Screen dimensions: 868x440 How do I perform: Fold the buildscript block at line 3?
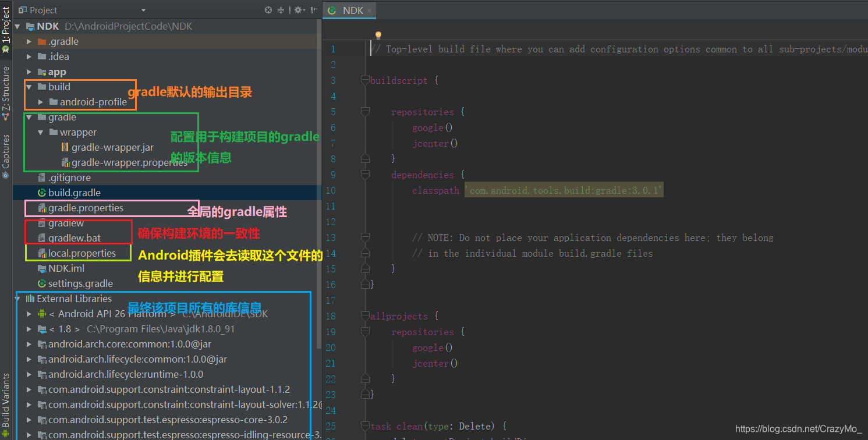pos(365,80)
